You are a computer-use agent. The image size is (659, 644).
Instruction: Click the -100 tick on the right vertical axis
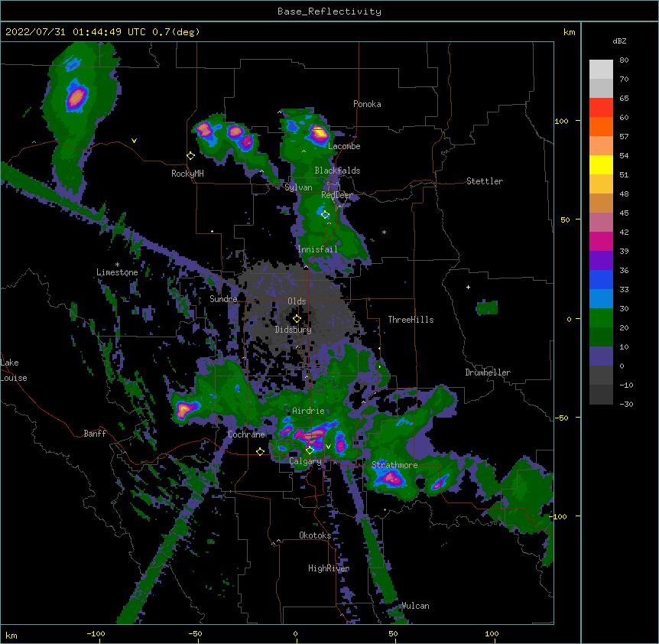point(559,516)
